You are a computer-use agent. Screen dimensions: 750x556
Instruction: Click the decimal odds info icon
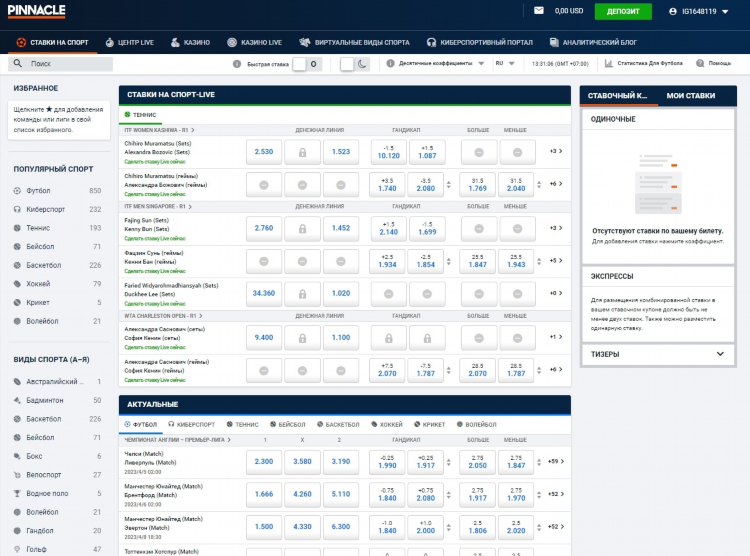tap(390, 63)
